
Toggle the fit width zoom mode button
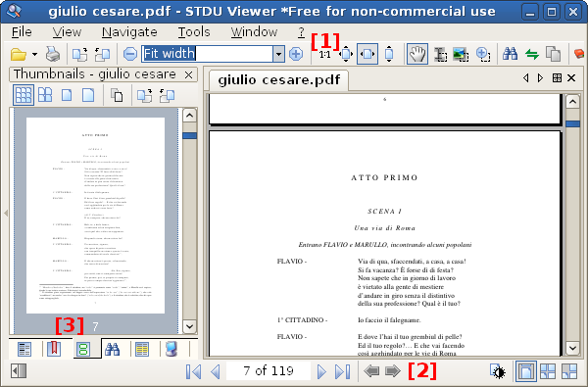[x=367, y=54]
